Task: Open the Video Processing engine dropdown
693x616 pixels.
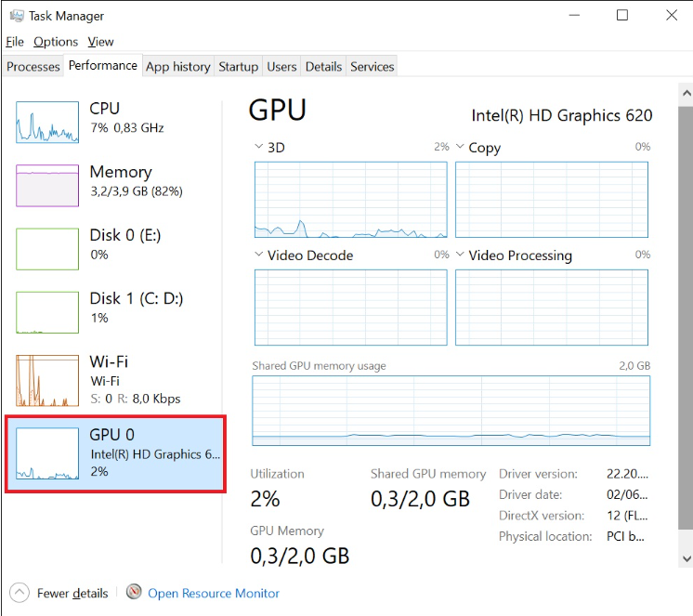Action: (x=460, y=256)
